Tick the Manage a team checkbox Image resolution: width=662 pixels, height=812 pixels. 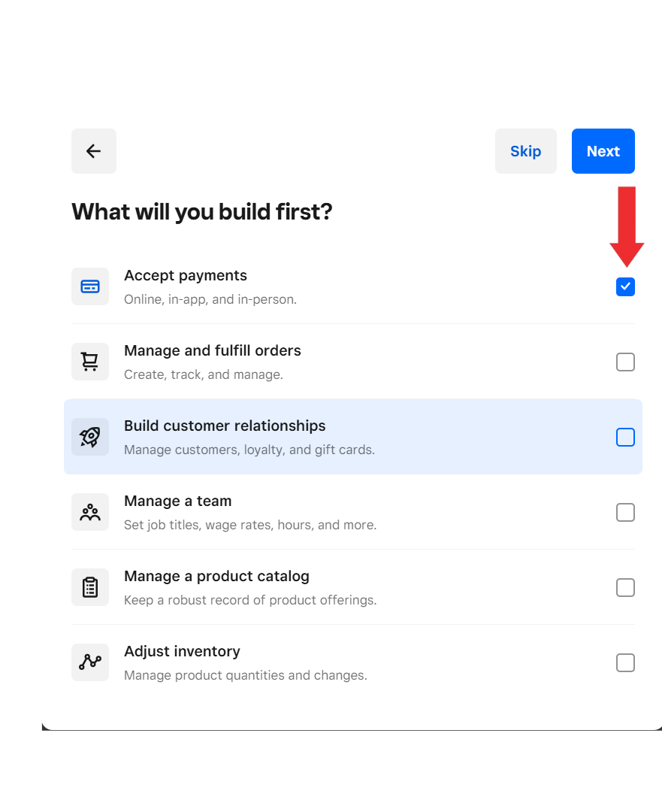pyautogui.click(x=625, y=512)
